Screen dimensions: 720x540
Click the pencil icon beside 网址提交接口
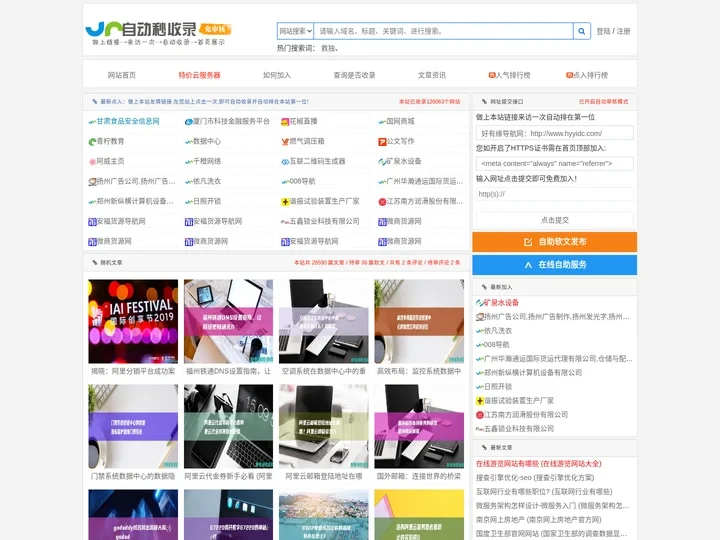pyautogui.click(x=484, y=101)
